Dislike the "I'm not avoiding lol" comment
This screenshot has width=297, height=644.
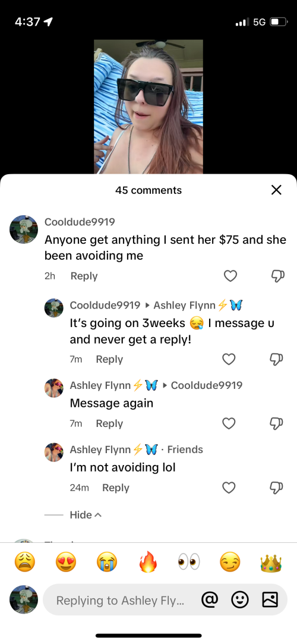click(276, 488)
